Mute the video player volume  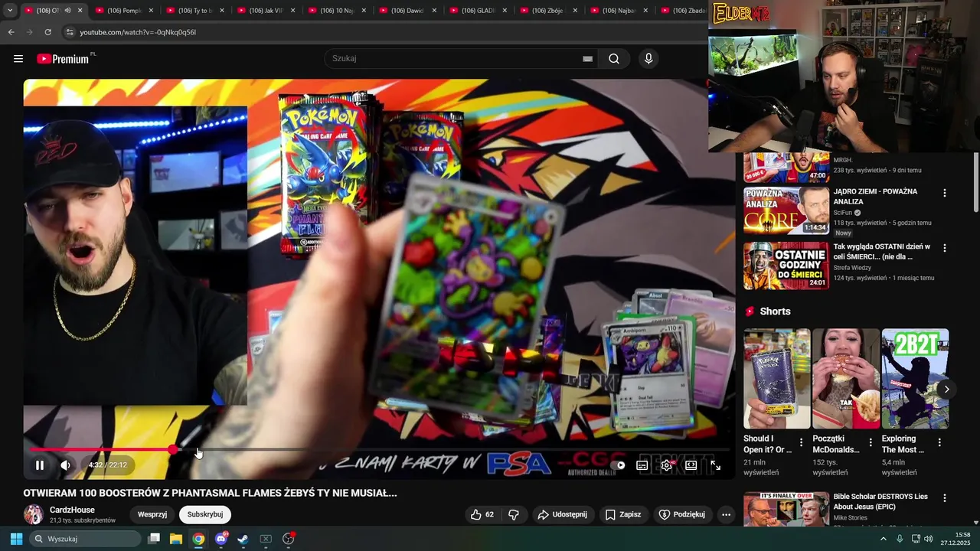pos(66,465)
